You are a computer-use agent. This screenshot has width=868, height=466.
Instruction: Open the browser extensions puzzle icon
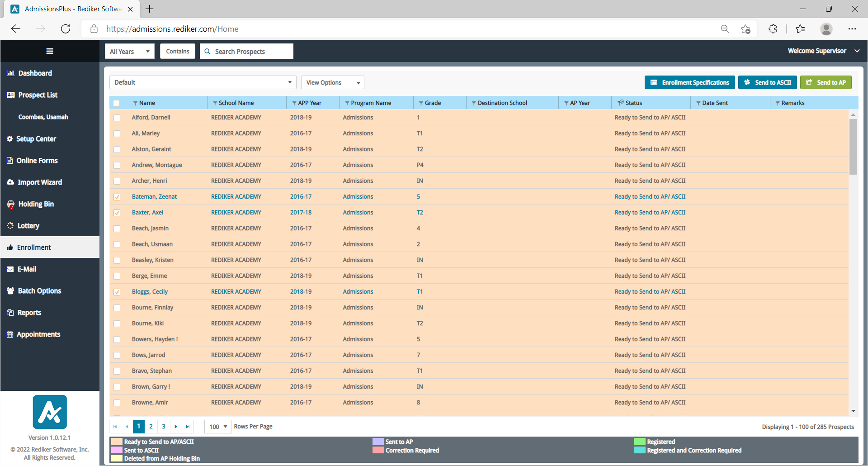coord(773,29)
